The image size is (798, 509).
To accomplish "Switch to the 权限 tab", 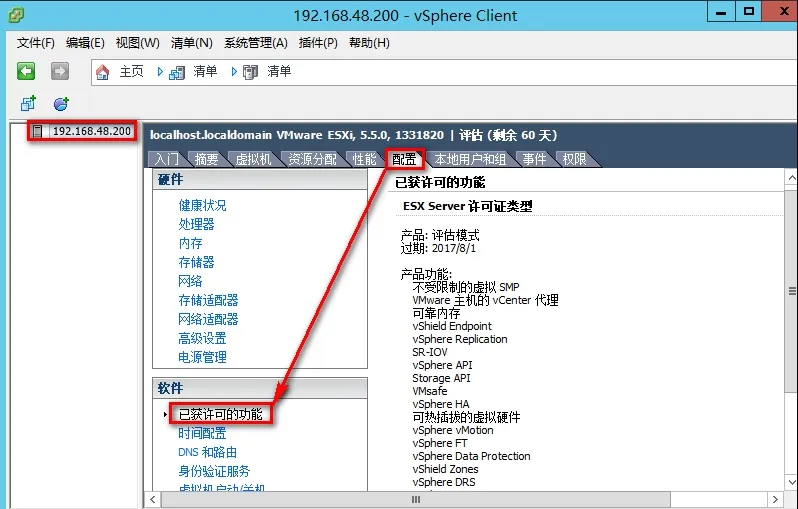I will pos(575,159).
